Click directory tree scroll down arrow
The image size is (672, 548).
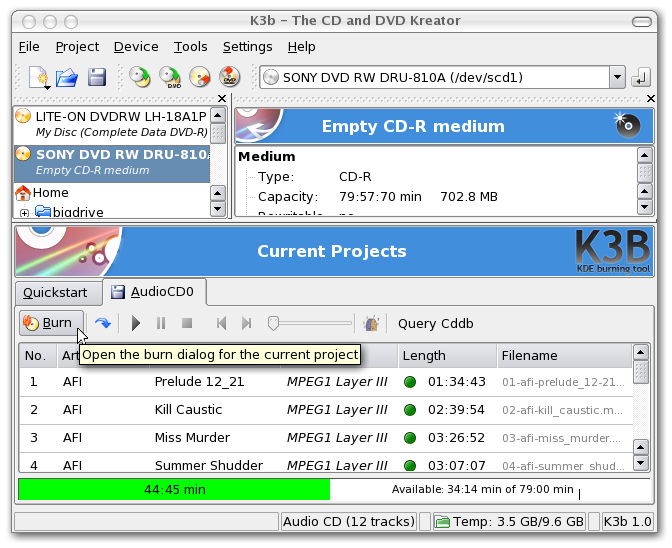click(x=218, y=209)
